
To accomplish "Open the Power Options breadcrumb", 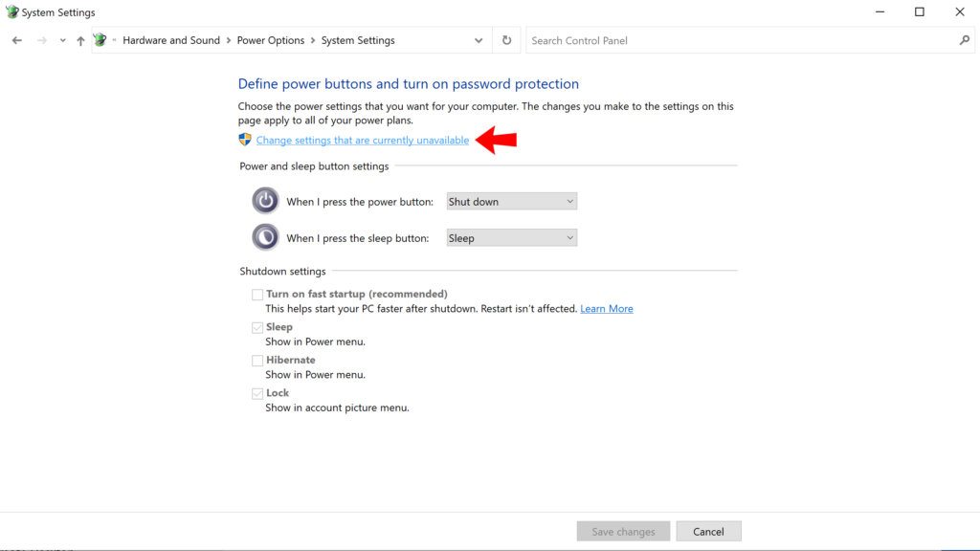I will tap(271, 40).
